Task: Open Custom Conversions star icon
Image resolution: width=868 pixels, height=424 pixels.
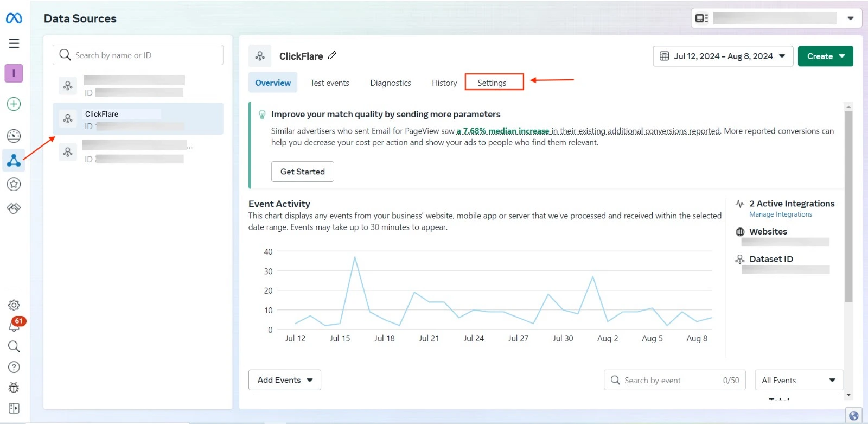Action: point(14,184)
